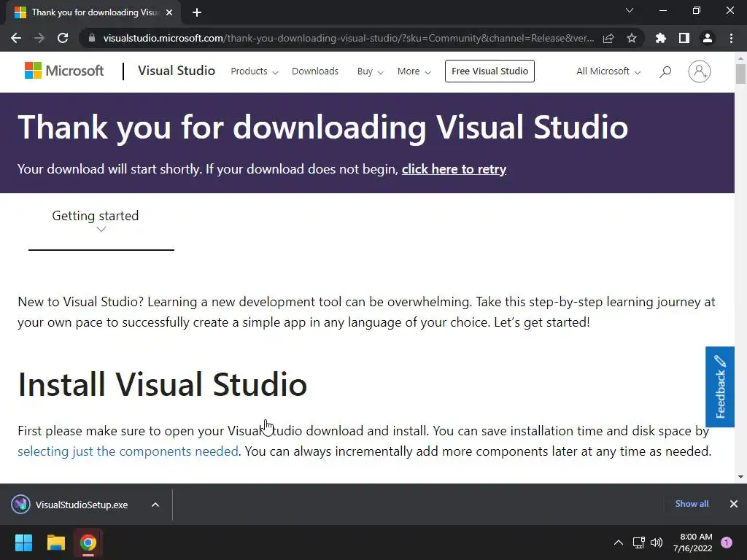Expand the Products menu
Screen dimensions: 747x560
pos(255,71)
